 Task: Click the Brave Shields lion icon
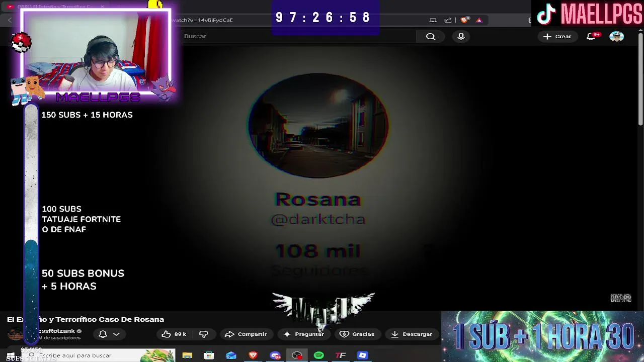[x=465, y=20]
